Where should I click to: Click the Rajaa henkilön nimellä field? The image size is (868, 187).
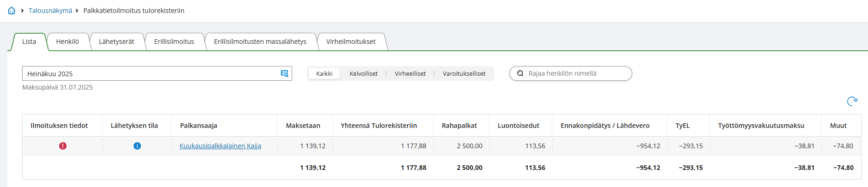575,73
